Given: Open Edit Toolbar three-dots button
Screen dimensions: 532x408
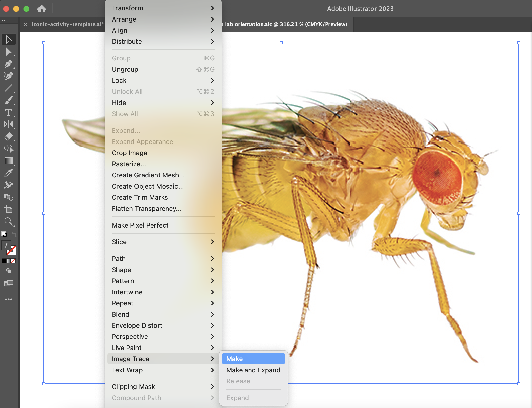Looking at the screenshot, I should (9, 299).
